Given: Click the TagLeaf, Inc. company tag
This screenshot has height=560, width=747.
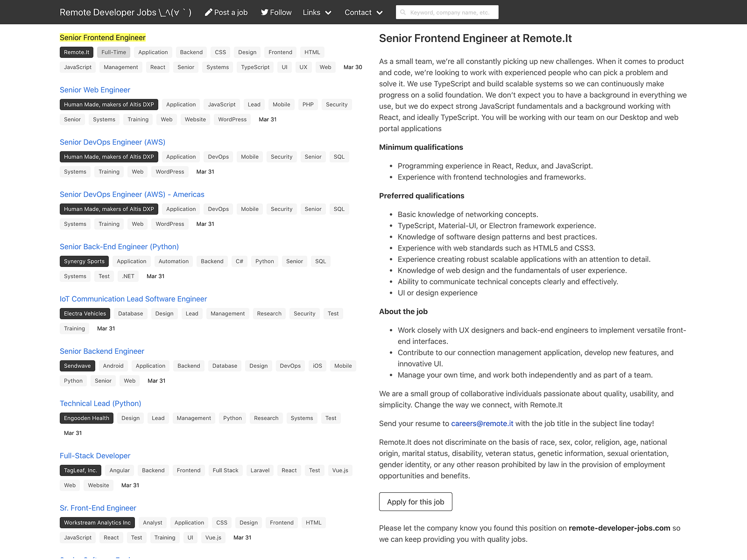Looking at the screenshot, I should click(80, 470).
